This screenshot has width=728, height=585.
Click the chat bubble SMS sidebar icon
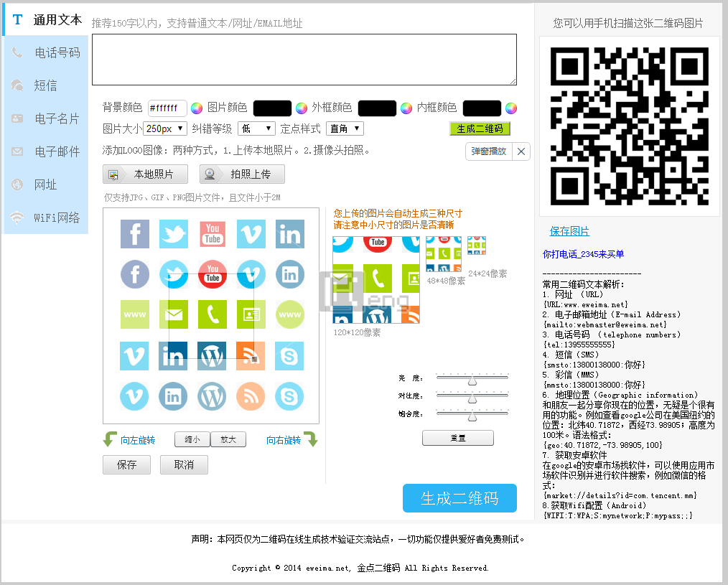tap(17, 85)
